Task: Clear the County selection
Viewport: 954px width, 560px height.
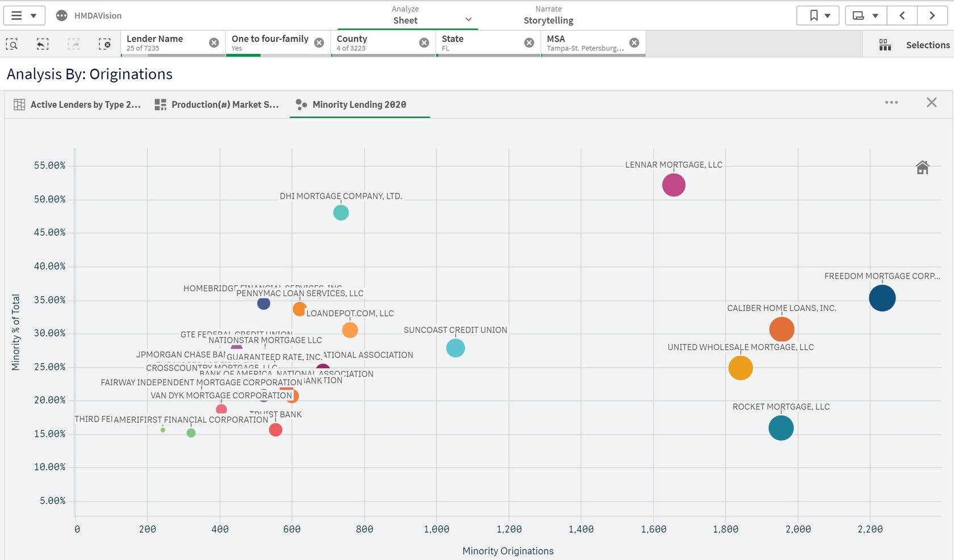Action: coord(424,43)
